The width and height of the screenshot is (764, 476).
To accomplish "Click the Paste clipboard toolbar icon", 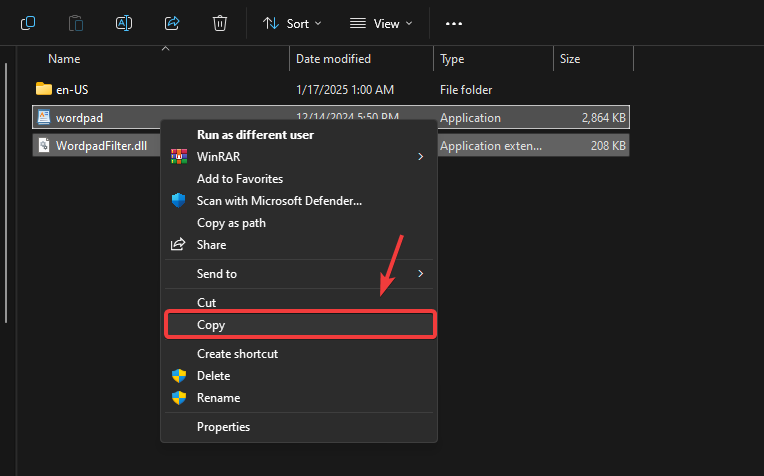I will [76, 22].
